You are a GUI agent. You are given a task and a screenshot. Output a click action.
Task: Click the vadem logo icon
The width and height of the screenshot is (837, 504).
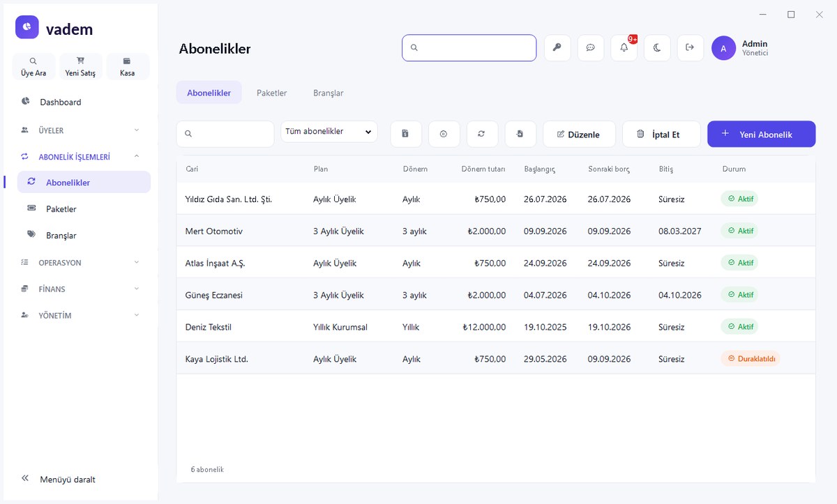click(x=27, y=27)
